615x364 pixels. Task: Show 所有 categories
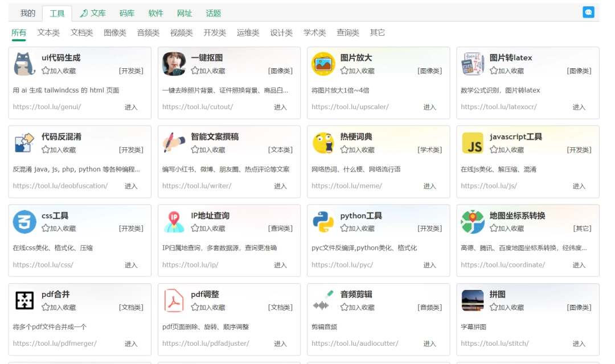19,33
